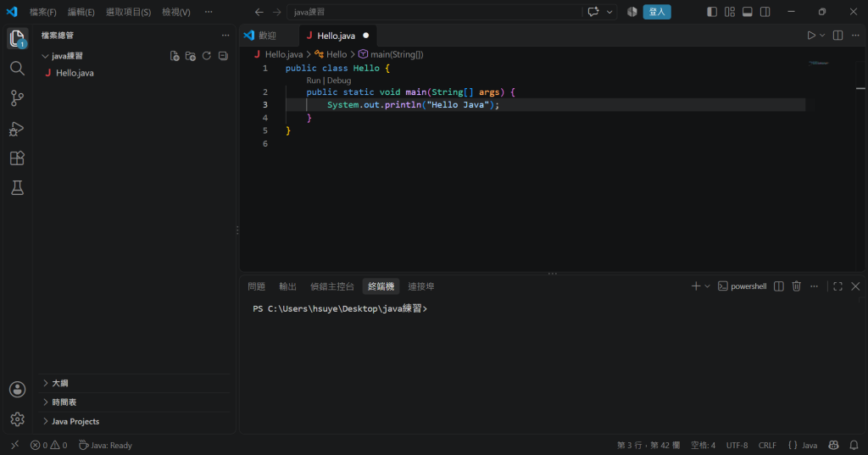Image resolution: width=868 pixels, height=455 pixels.
Task: Open the Accounts menu icon
Action: coord(17,389)
